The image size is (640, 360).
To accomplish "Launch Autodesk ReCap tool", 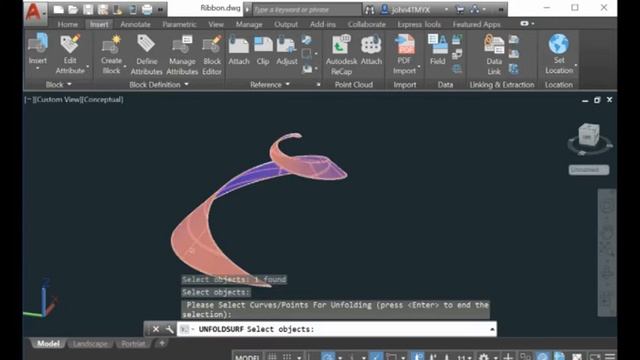I will pos(341,54).
